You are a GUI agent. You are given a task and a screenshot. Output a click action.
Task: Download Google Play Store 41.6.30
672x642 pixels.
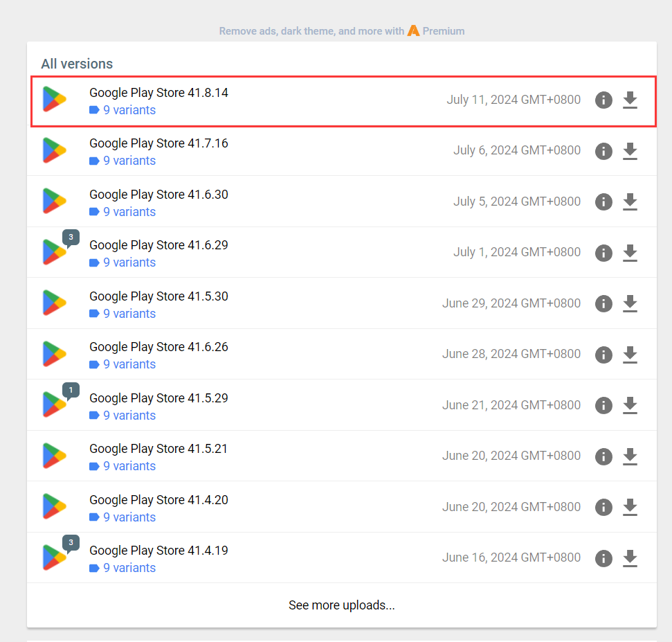630,202
